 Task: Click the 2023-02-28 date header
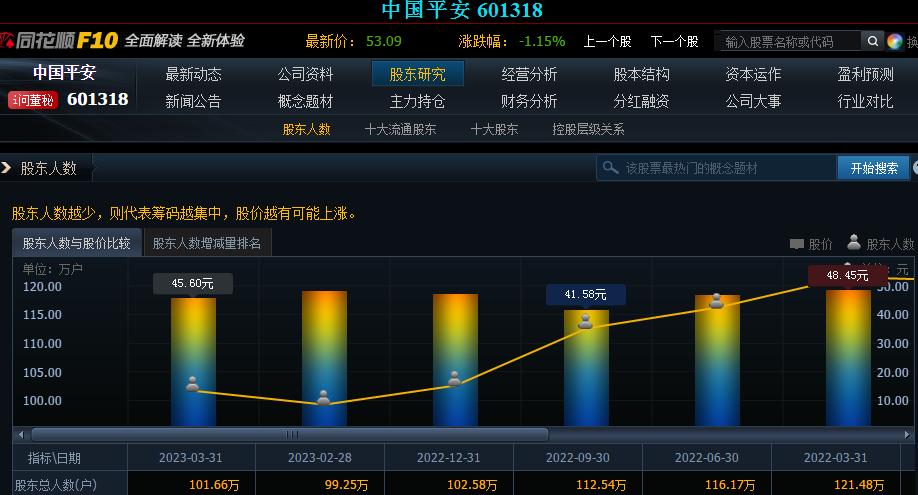[320, 458]
